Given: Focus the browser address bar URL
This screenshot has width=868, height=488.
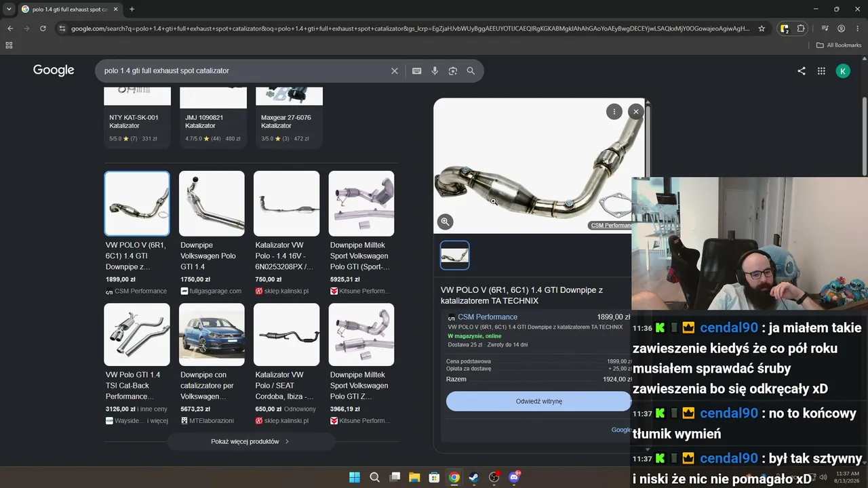Looking at the screenshot, I should (x=410, y=28).
